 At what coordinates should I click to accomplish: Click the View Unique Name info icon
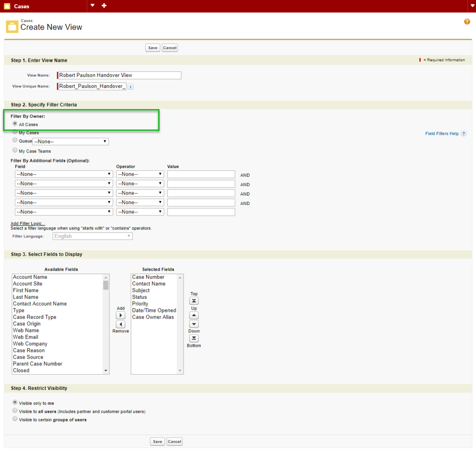(x=131, y=87)
